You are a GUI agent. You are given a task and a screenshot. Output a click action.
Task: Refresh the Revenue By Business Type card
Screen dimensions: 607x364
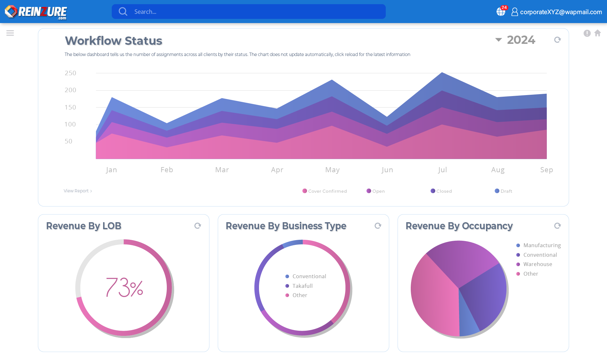coord(378,226)
